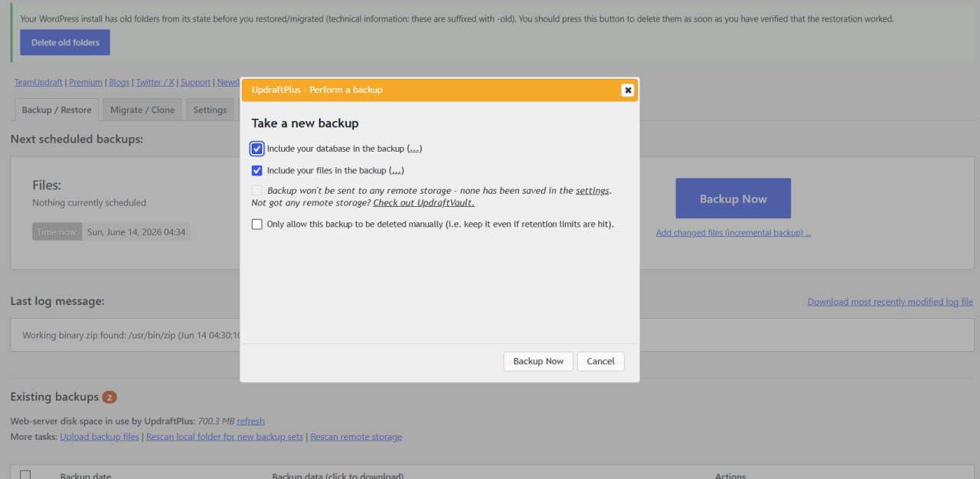Viewport: 980px width, 479px height.
Task: Enable only allow manual deletion of backup
Action: point(257,225)
